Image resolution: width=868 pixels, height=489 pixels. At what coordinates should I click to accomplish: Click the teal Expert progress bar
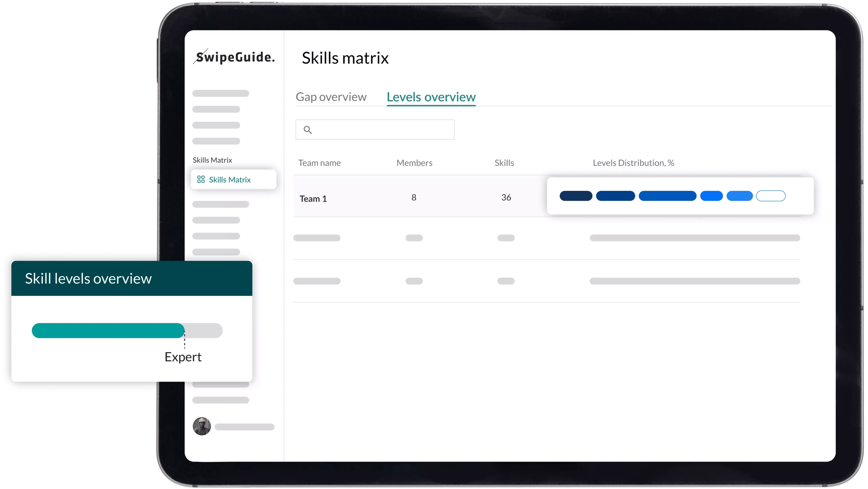coord(108,331)
